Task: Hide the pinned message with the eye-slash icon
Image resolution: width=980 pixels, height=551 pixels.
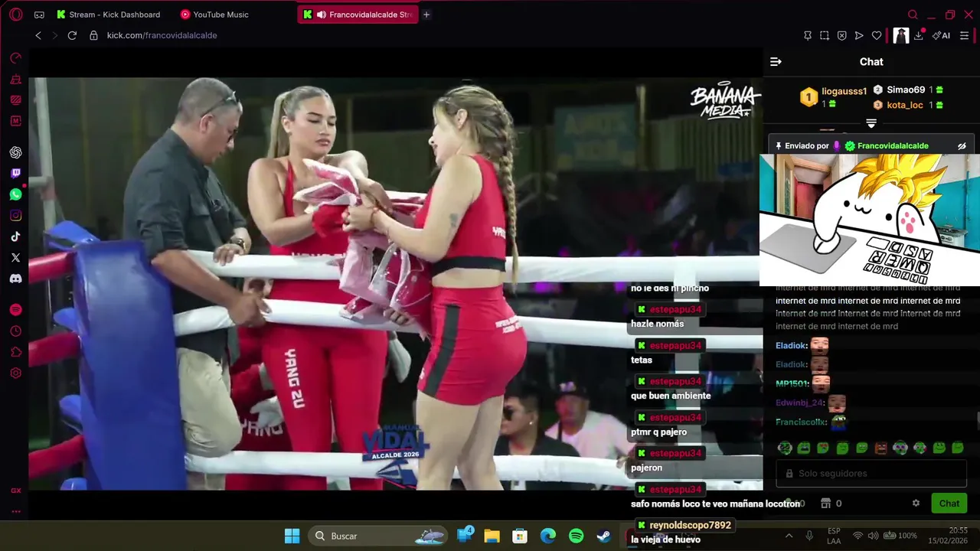Action: click(x=962, y=145)
